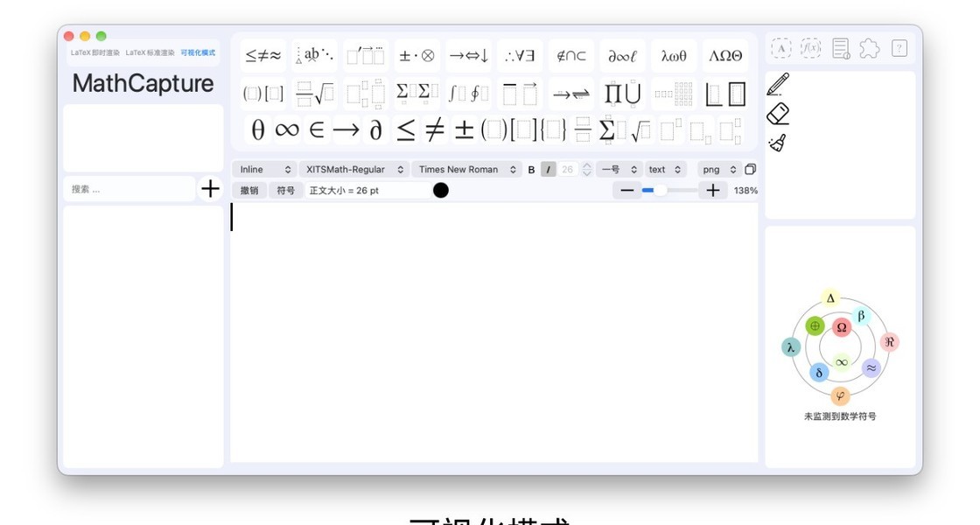Image resolution: width=980 pixels, height=525 pixels.
Task: Zoom in with the plus button by 138%
Action: (712, 191)
